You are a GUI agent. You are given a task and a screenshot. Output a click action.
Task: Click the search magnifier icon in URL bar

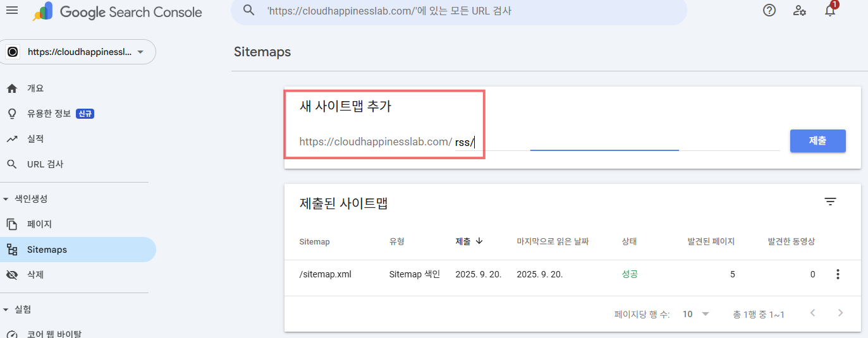249,10
